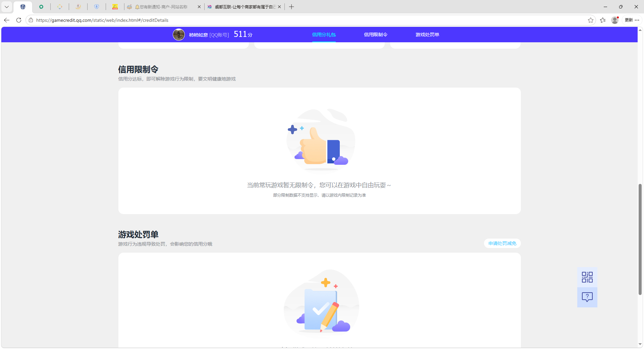
Task: Switch to the cartoon character pinned tab
Action: [x=78, y=7]
